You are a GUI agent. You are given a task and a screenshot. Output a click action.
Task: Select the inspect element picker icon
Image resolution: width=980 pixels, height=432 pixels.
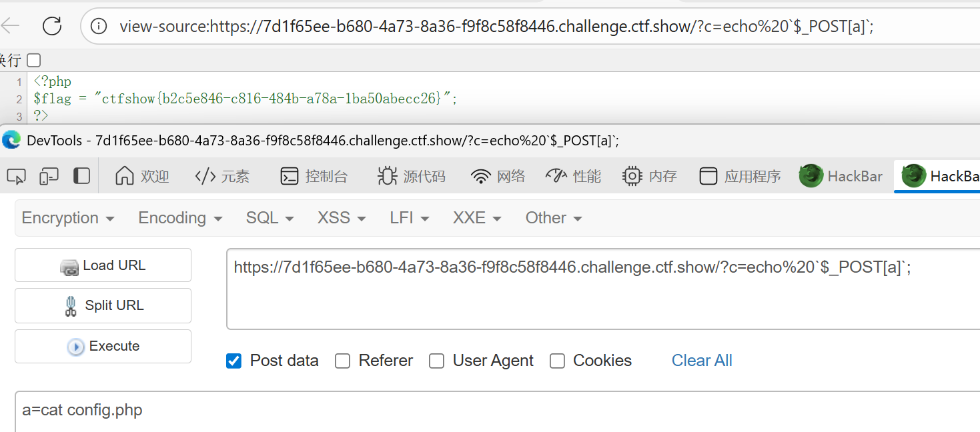16,176
